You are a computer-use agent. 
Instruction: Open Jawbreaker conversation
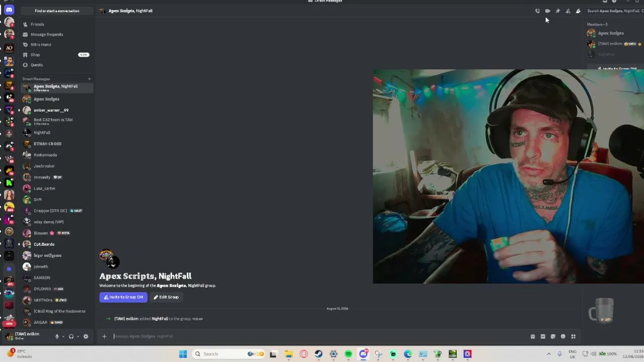(57, 166)
